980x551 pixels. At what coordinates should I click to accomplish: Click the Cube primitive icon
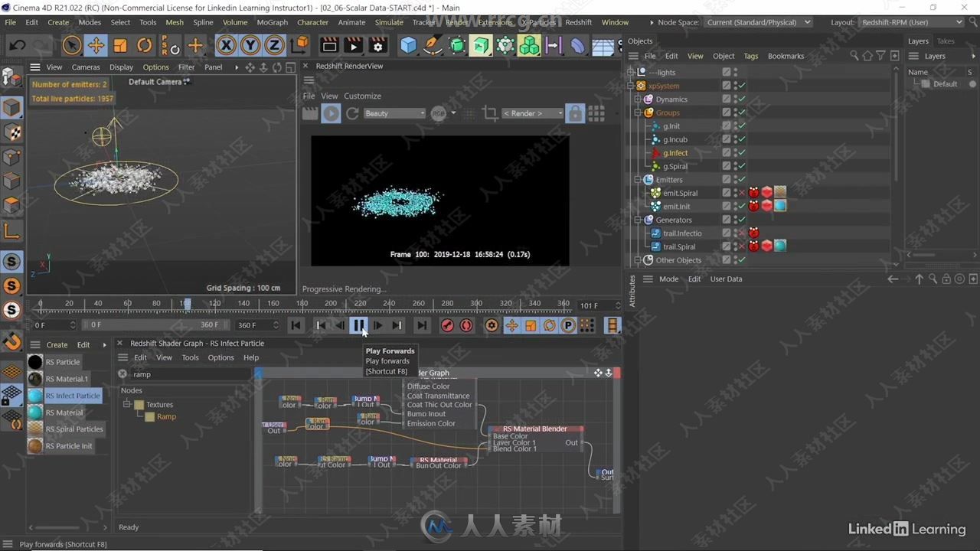409,46
